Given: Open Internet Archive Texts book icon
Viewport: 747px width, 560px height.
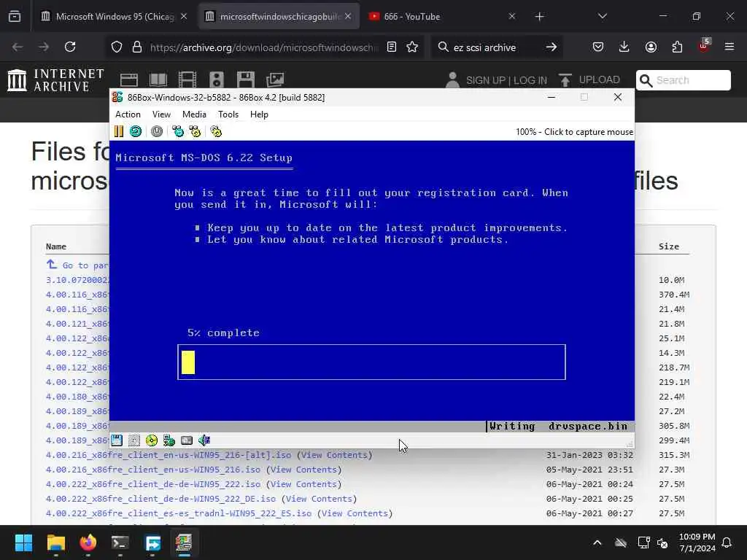Looking at the screenshot, I should tap(158, 80).
